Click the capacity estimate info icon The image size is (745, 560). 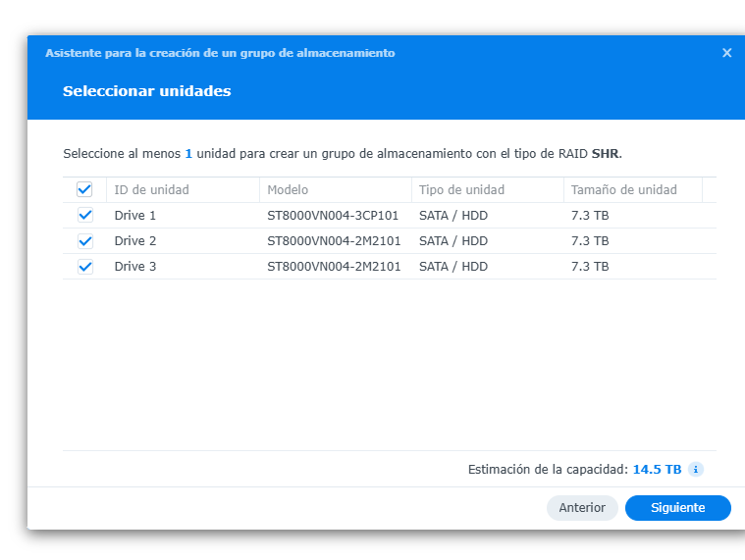point(695,470)
